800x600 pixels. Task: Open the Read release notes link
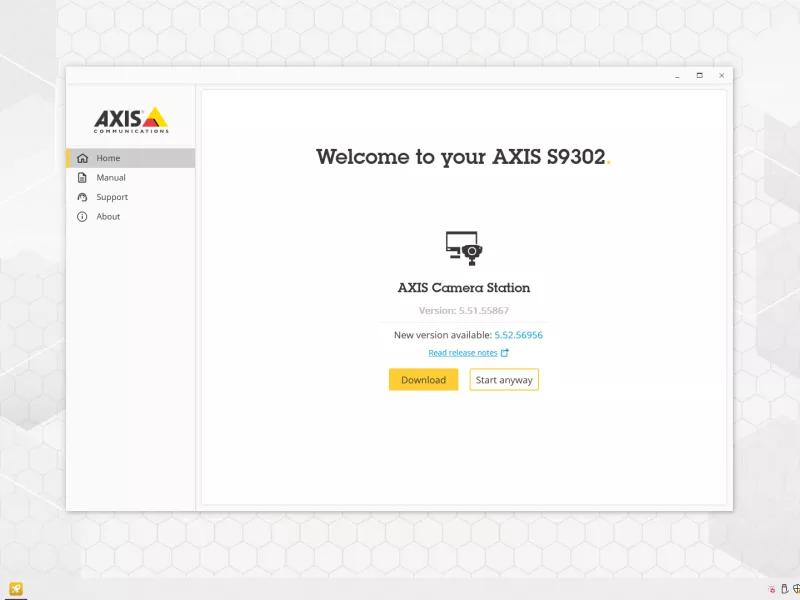pos(463,353)
